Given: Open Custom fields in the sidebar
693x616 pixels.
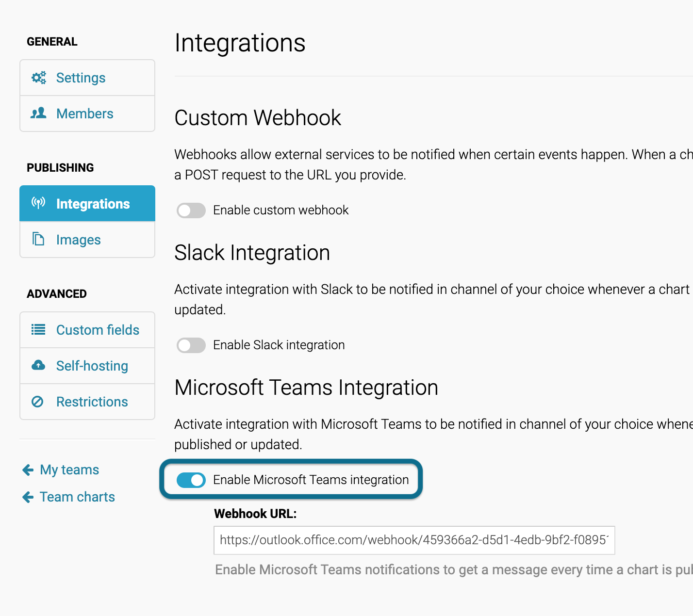Looking at the screenshot, I should pyautogui.click(x=87, y=330).
